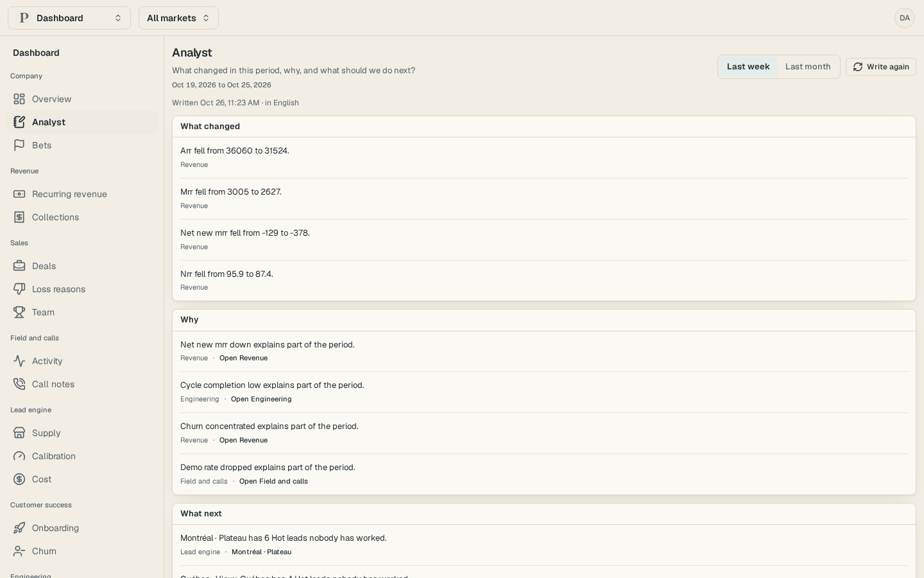Open Revenue link for net new mrr
The image size is (924, 578).
click(x=243, y=358)
